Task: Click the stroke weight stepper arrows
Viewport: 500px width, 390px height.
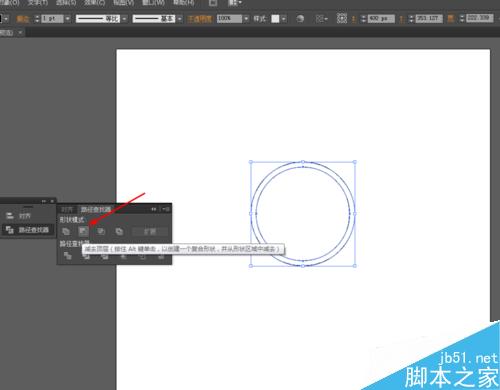Action: [37, 19]
